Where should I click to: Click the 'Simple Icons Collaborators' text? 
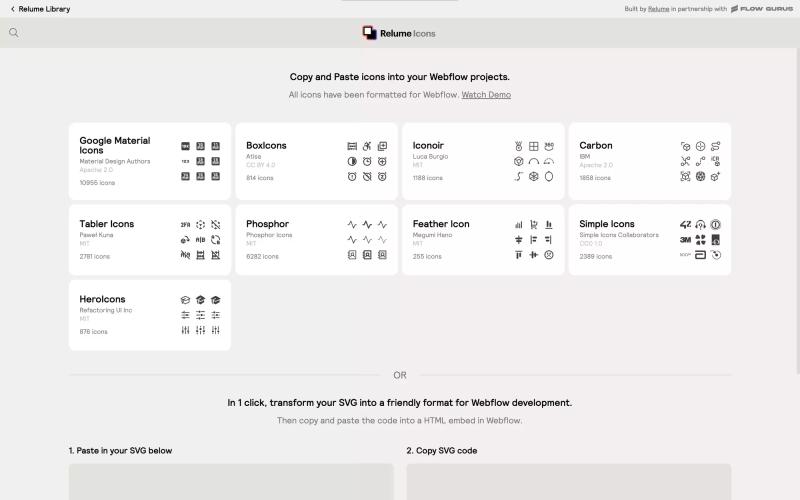tap(619, 235)
